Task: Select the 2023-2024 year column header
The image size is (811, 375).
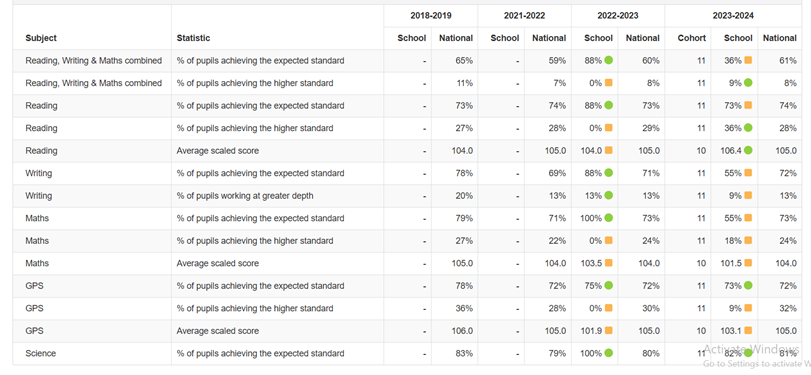Action: pyautogui.click(x=733, y=16)
